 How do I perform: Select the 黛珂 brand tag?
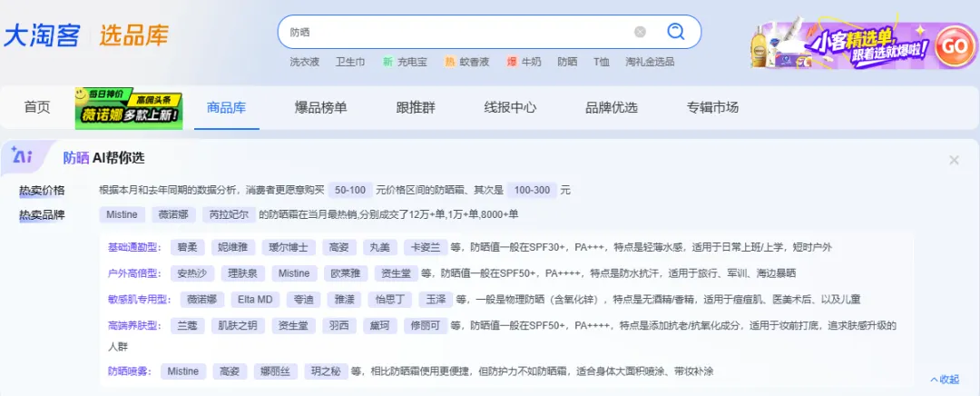coord(380,326)
